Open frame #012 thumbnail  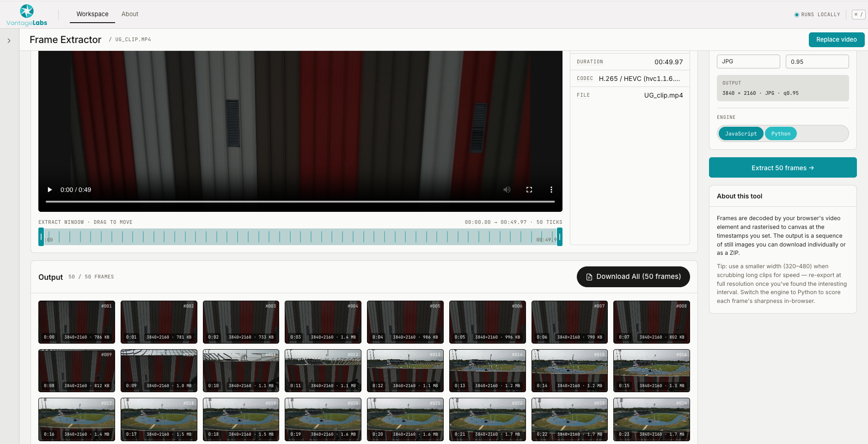(323, 370)
